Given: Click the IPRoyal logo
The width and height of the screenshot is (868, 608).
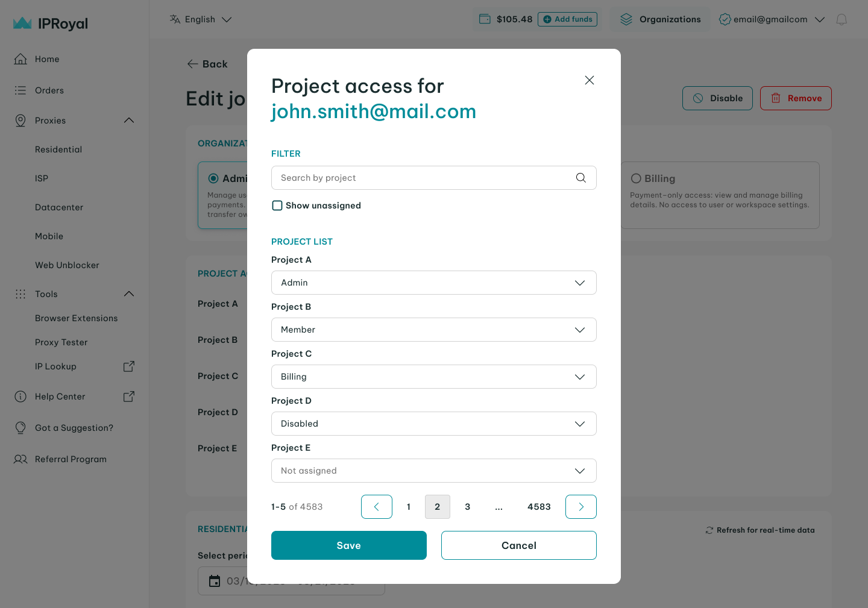Looking at the screenshot, I should tap(51, 24).
